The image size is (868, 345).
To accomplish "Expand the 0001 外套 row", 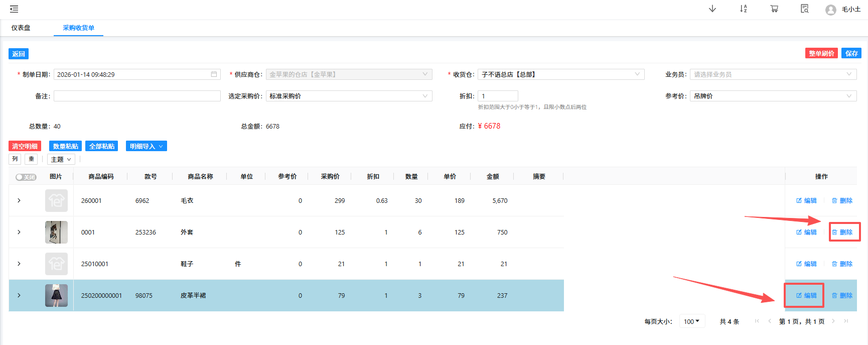I will click(19, 232).
